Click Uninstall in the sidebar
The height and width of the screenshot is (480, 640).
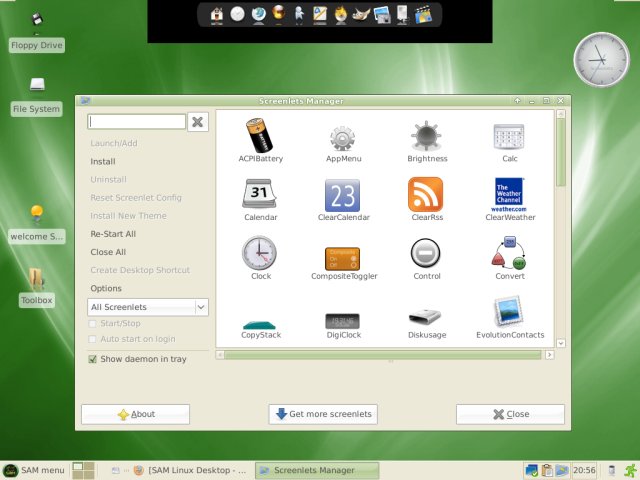[109, 180]
